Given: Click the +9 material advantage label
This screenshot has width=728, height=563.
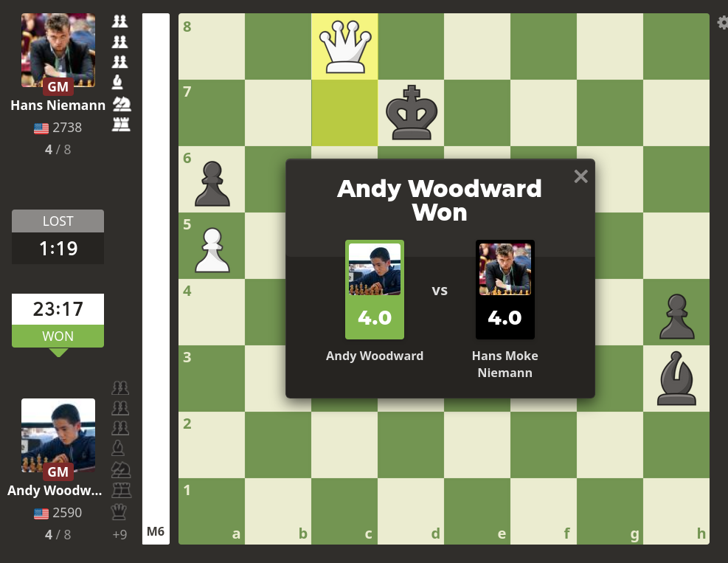Looking at the screenshot, I should click(x=119, y=535).
